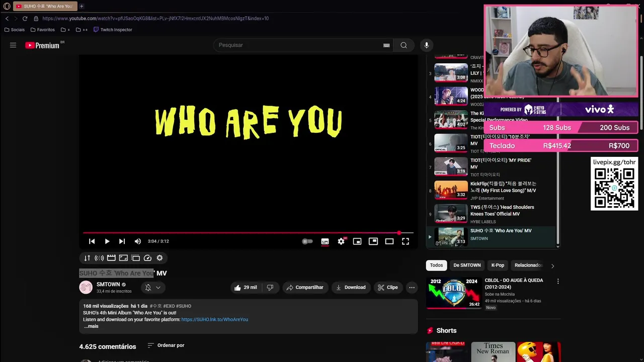This screenshot has height=362, width=644.
Task: Open the YouTube hamburger guide menu
Action: pos(13,45)
